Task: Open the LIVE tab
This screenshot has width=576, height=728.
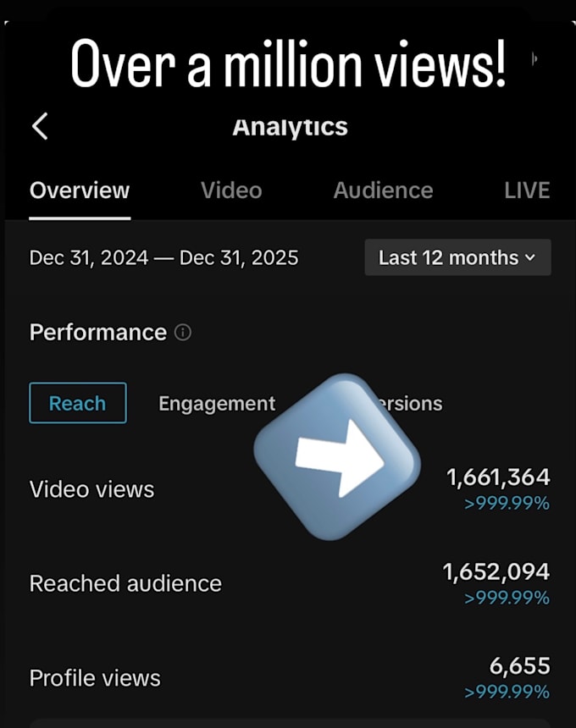Action: pyautogui.click(x=527, y=190)
